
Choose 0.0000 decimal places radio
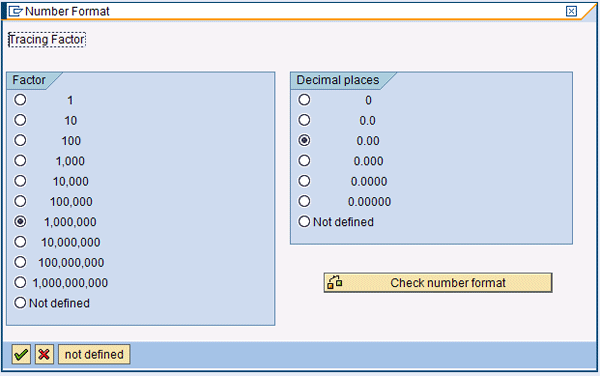(304, 181)
